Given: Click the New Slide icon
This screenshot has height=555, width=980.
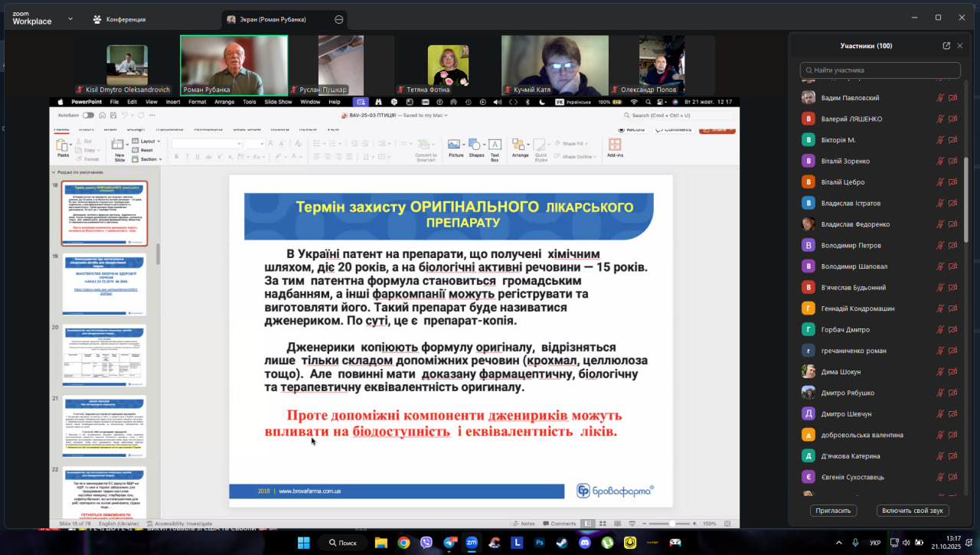Looking at the screenshot, I should click(x=119, y=146).
